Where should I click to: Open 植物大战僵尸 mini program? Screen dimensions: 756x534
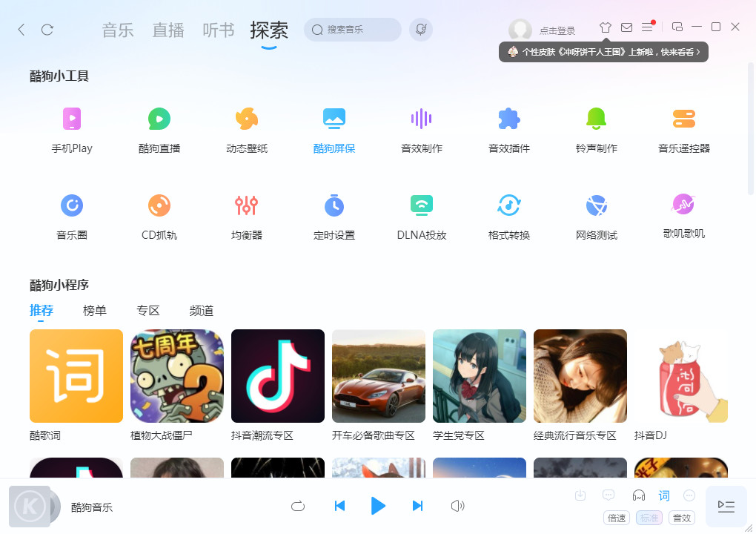point(177,376)
